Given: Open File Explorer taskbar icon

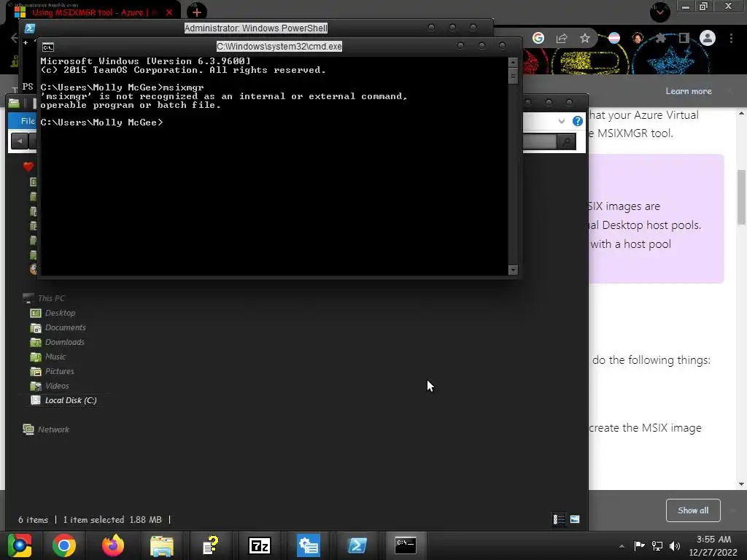Looking at the screenshot, I should [162, 545].
